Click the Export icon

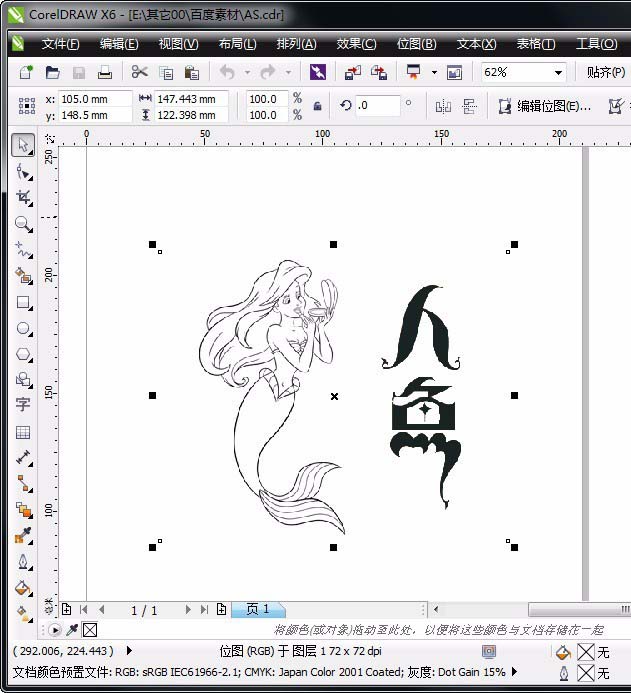(x=379, y=72)
